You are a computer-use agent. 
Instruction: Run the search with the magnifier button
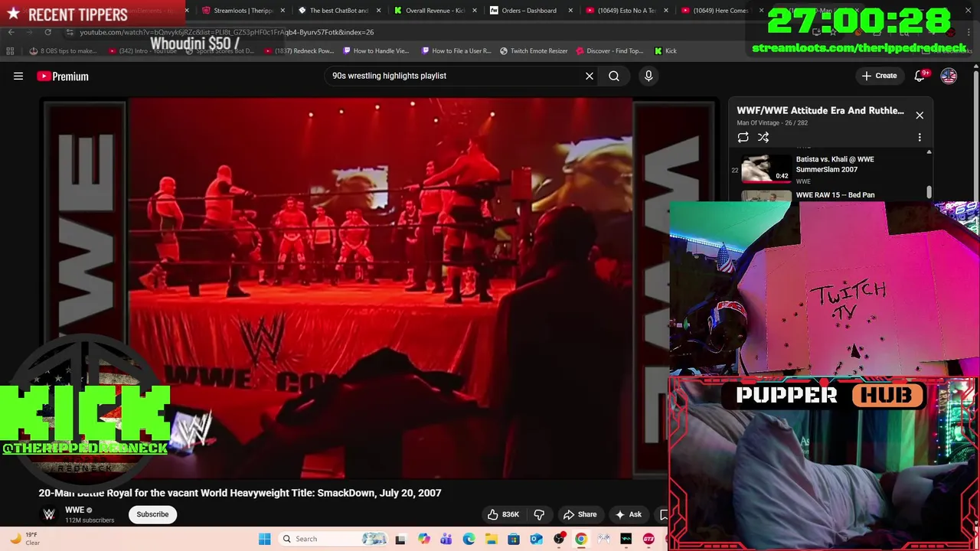[614, 76]
